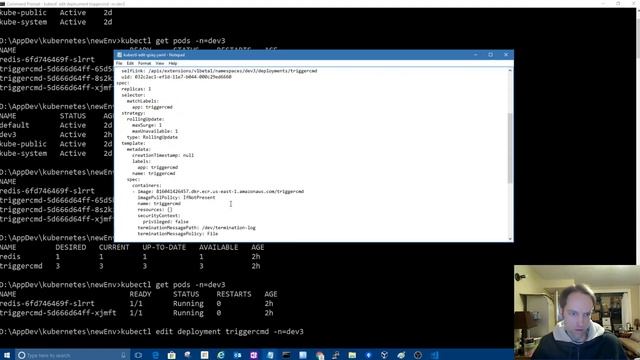The height and width of the screenshot is (360, 640).
Task: Click the Notepad icon in its title bar
Action: pos(119,55)
